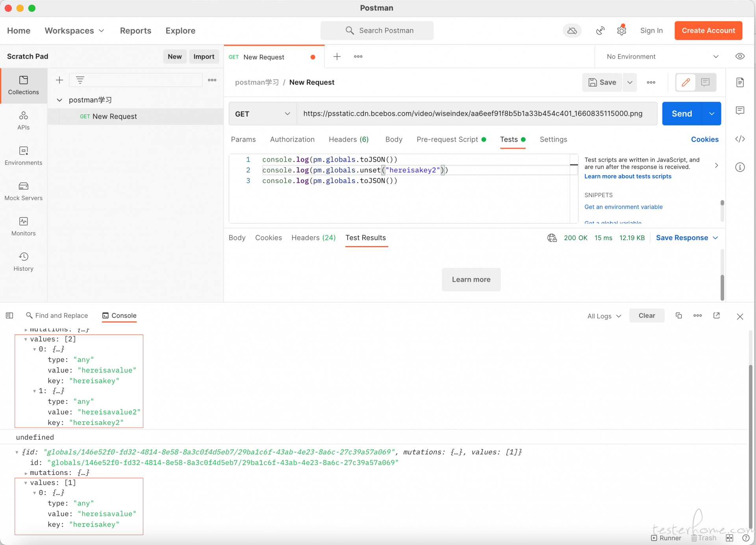Collapse the postman学习 collection
The width and height of the screenshot is (756, 545).
pos(59,100)
